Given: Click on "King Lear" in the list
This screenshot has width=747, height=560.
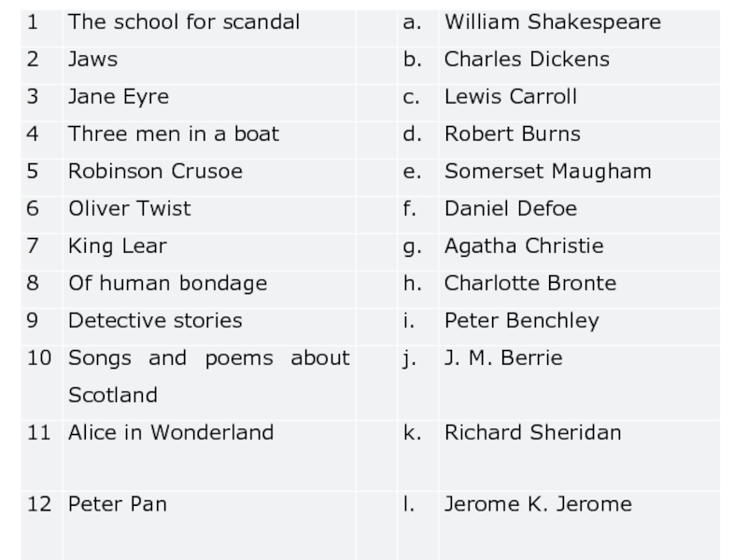Looking at the screenshot, I should pyautogui.click(x=118, y=245).
